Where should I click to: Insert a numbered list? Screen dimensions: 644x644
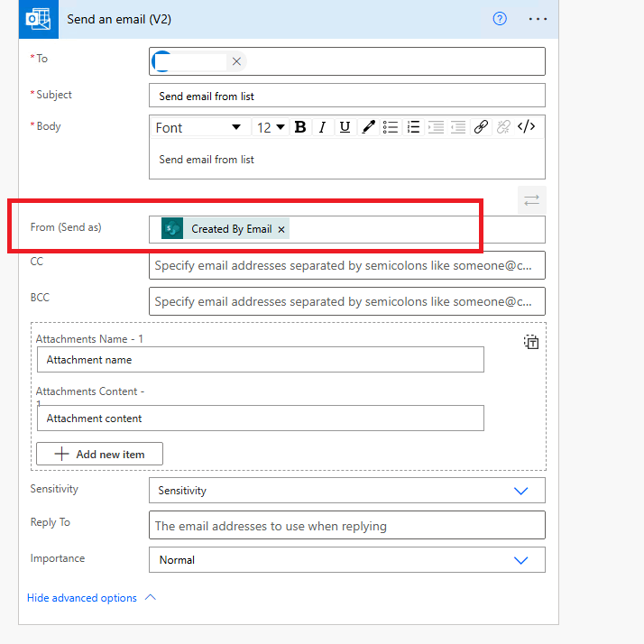point(413,127)
